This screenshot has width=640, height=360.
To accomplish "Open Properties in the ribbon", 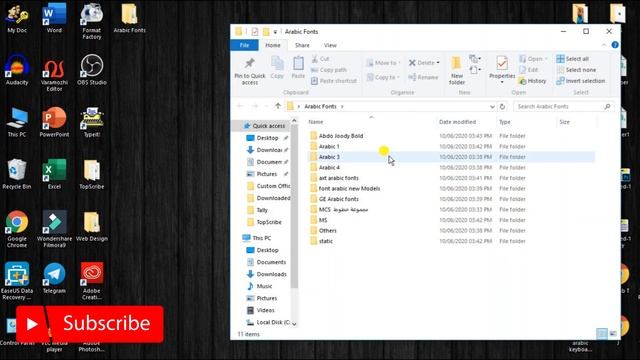I will tap(502, 70).
